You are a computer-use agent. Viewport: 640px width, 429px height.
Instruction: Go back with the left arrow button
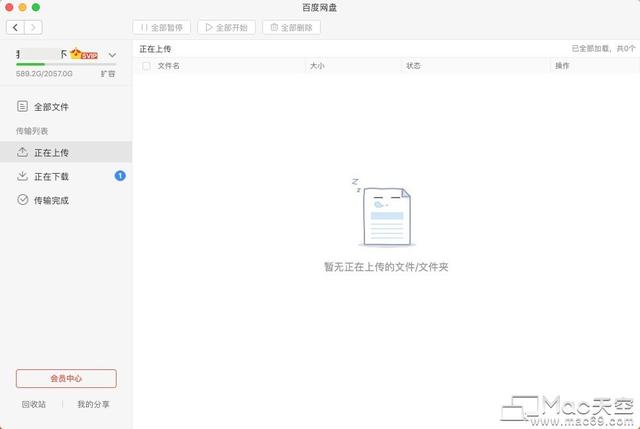[x=16, y=27]
